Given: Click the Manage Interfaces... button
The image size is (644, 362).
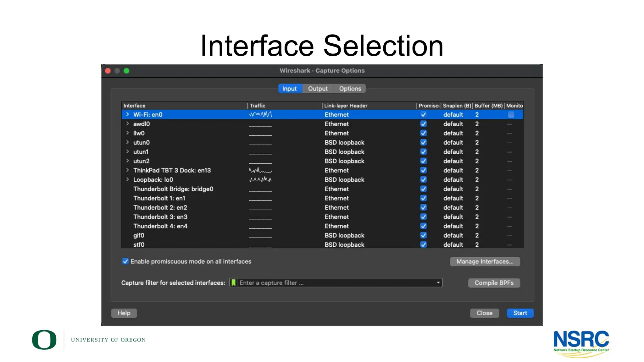Looking at the screenshot, I should pyautogui.click(x=485, y=261).
